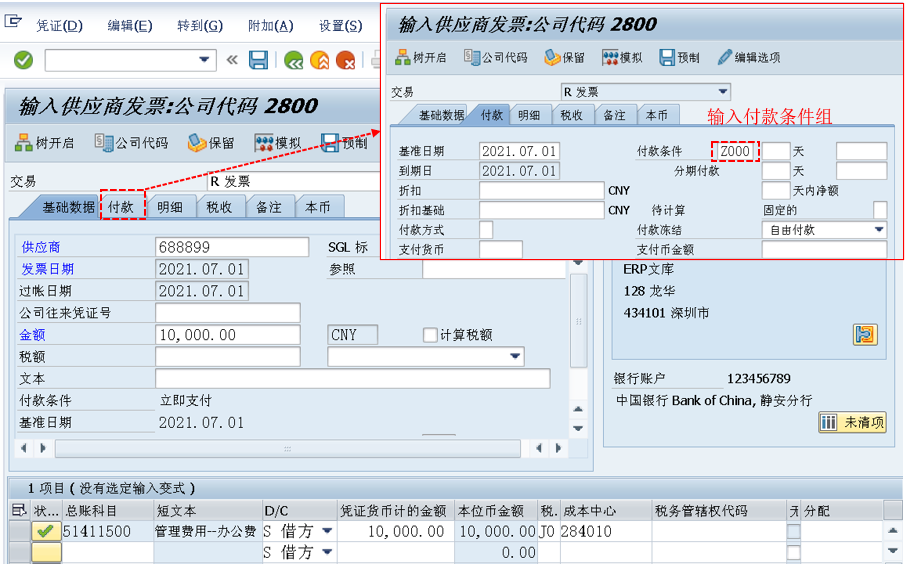Collapse the command field with the « icon
912x569 pixels.
point(232,59)
